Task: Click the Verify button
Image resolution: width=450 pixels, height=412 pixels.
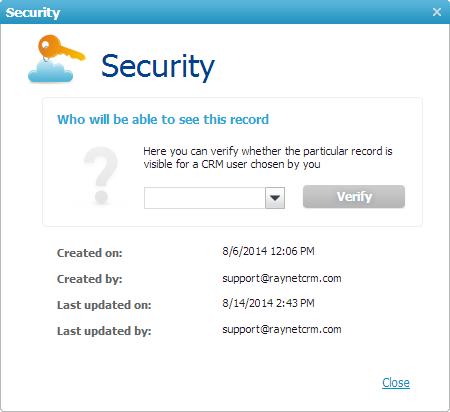Action: pyautogui.click(x=354, y=197)
